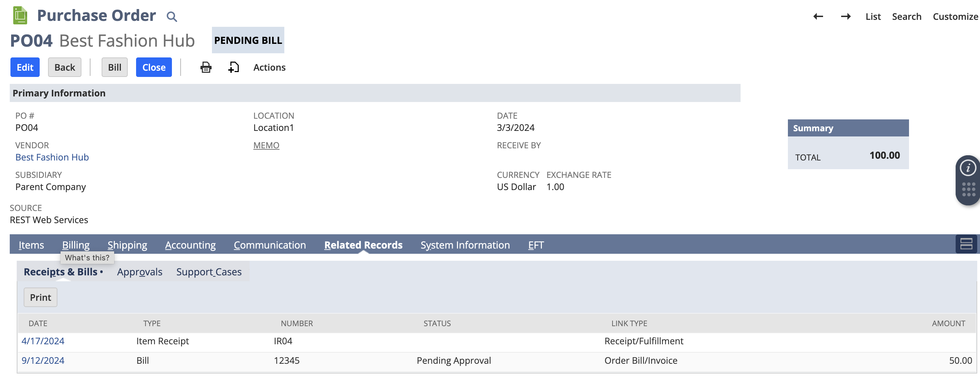Open record search via magnifier icon
Screen dimensions: 980x385
click(172, 16)
